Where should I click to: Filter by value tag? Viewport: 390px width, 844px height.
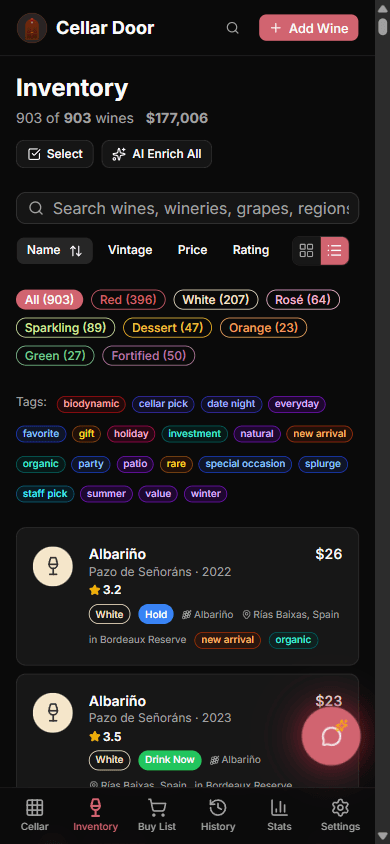point(158,494)
